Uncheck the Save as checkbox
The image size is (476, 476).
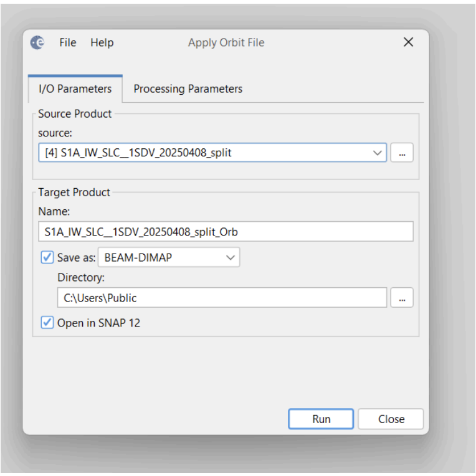coord(47,257)
